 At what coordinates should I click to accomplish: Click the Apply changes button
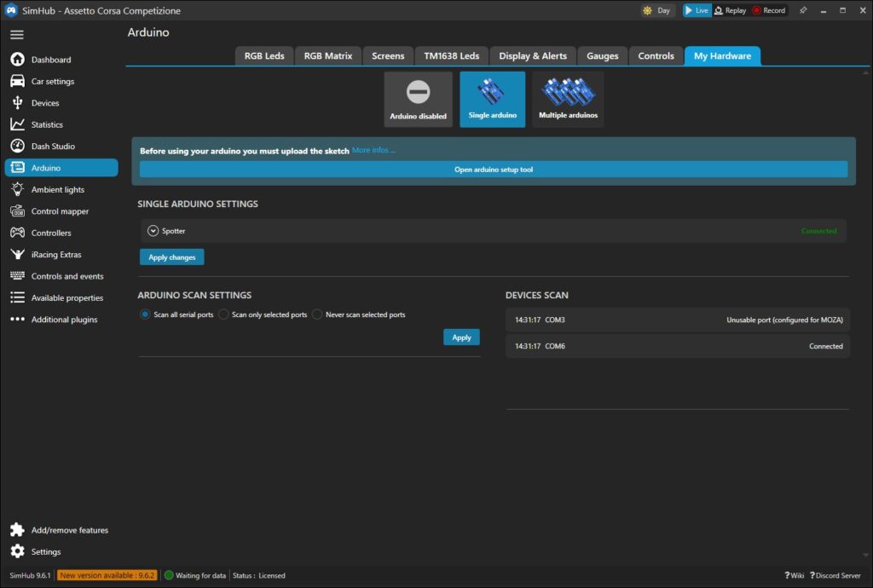coord(171,257)
